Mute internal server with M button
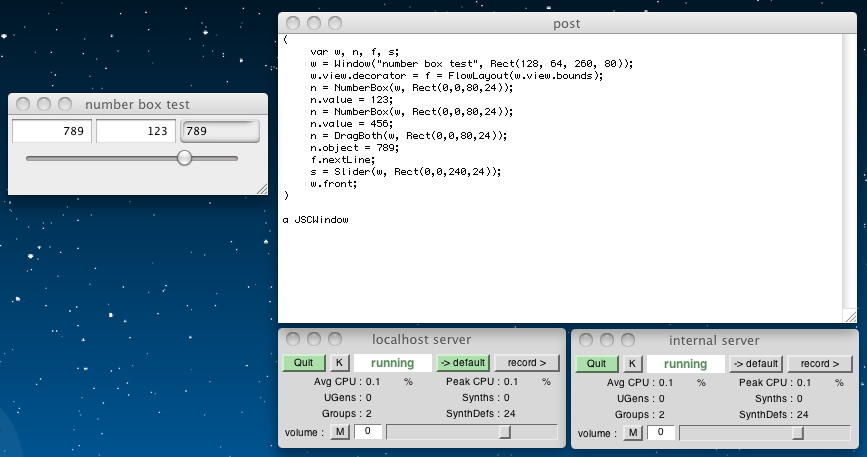Viewport: 867px width, 457px height. pyautogui.click(x=633, y=433)
